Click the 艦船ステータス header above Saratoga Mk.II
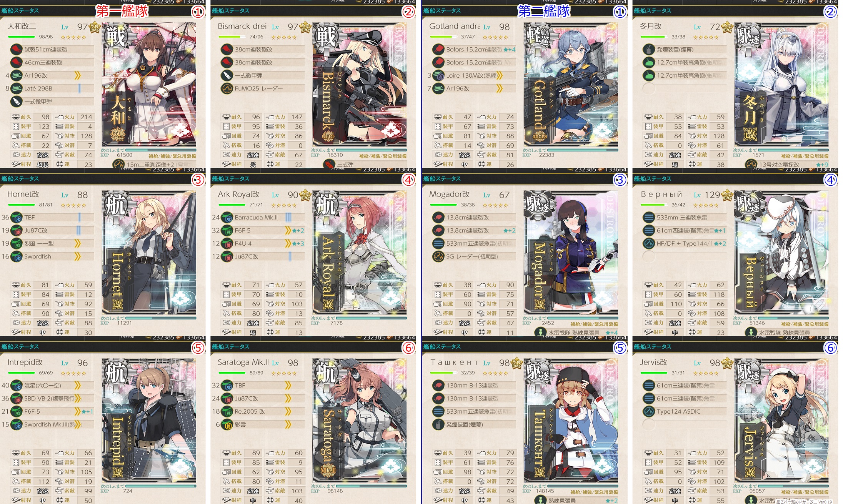This screenshot has height=504, width=843. pyautogui.click(x=231, y=347)
